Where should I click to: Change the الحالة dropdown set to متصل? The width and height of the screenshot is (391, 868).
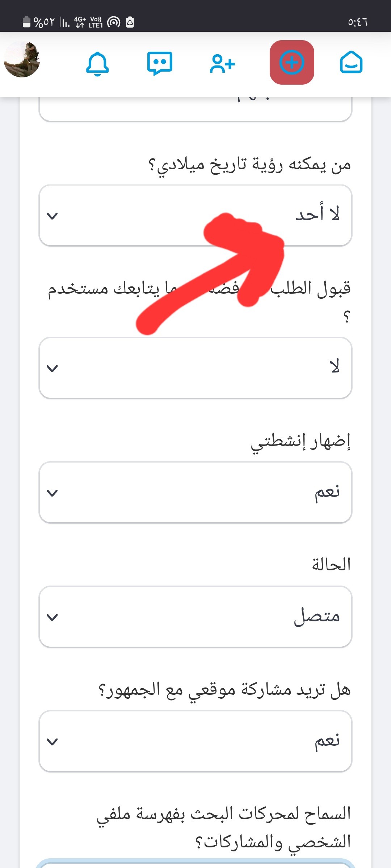point(195,617)
